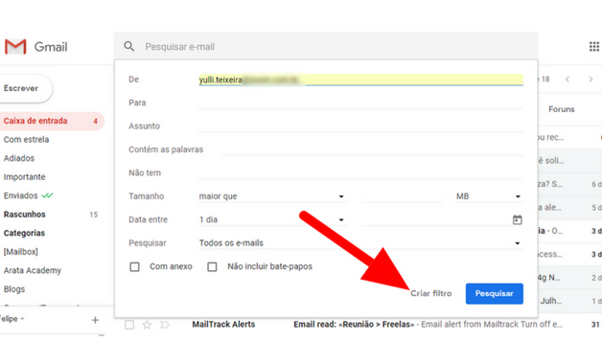Viewport: 602px width, 364px height.
Task: Select the MailTrack Alerts email checkbox
Action: pos(129,325)
